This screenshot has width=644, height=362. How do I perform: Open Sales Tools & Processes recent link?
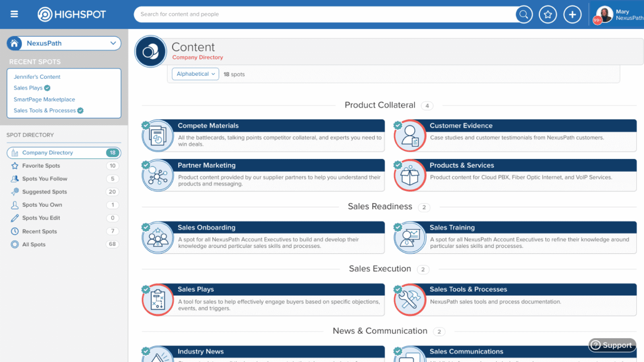point(45,111)
